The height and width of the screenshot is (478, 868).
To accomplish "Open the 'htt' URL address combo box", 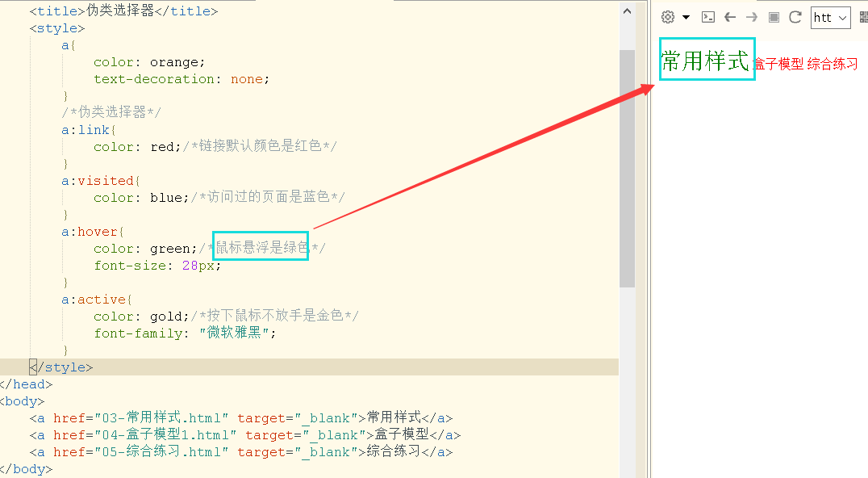I will click(830, 18).
